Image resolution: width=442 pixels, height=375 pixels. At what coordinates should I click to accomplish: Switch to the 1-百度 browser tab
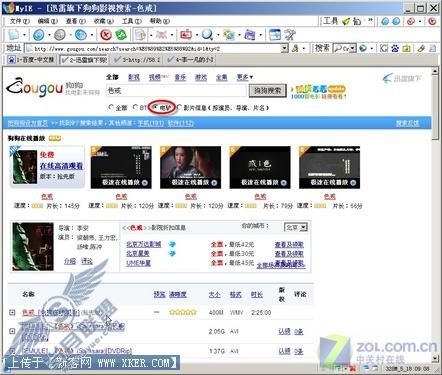(x=31, y=60)
